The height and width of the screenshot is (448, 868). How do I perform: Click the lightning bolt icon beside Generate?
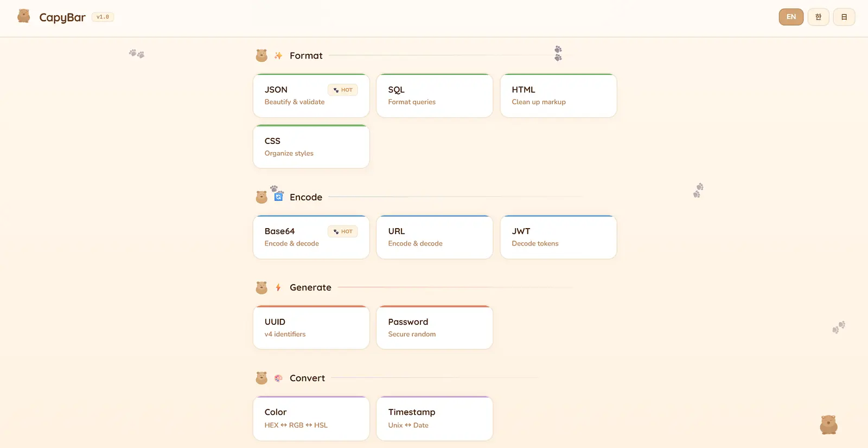point(278,288)
